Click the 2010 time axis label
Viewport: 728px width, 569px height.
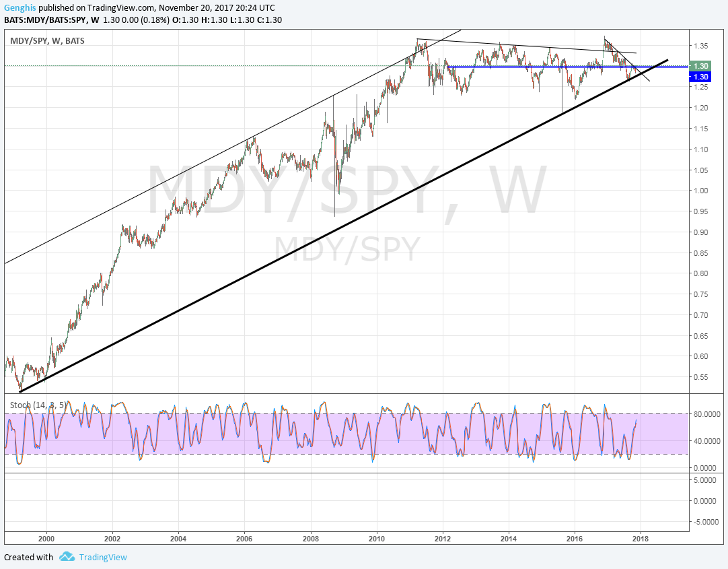377,539
